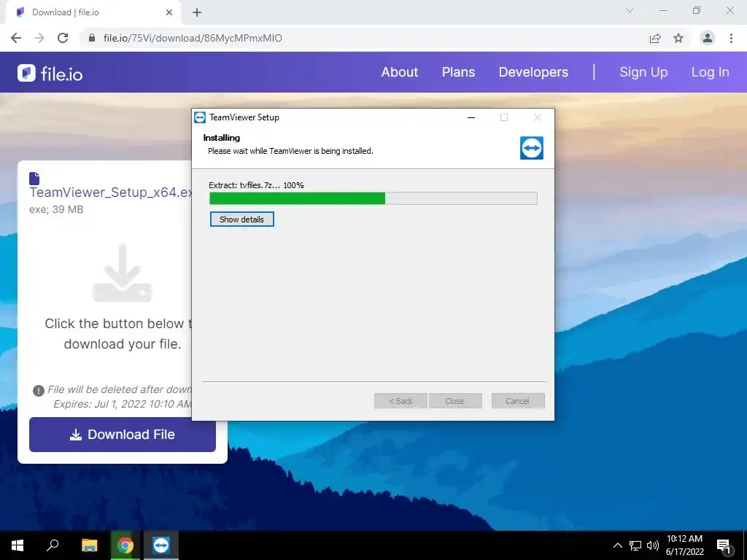This screenshot has width=747, height=560.
Task: Open the Developers page
Action: (x=533, y=72)
